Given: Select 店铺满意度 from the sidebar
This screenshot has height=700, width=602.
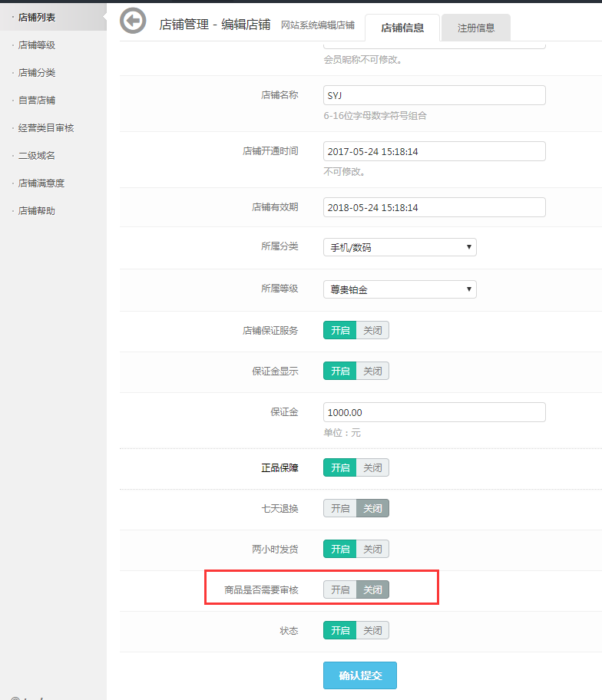Looking at the screenshot, I should (x=41, y=183).
